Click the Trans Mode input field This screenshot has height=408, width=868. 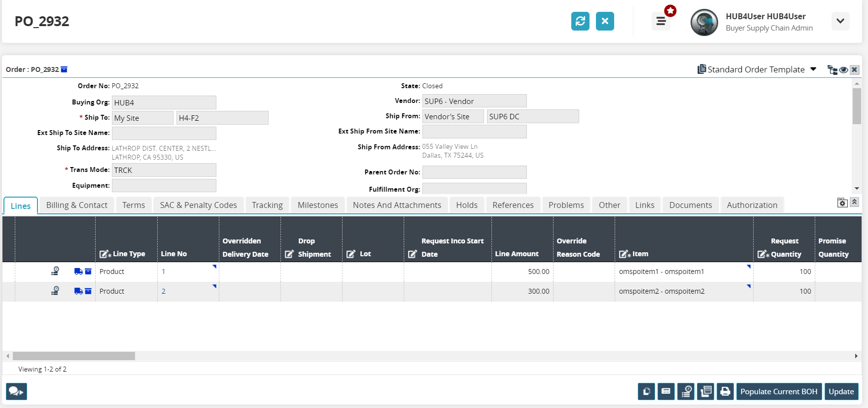[164, 170]
